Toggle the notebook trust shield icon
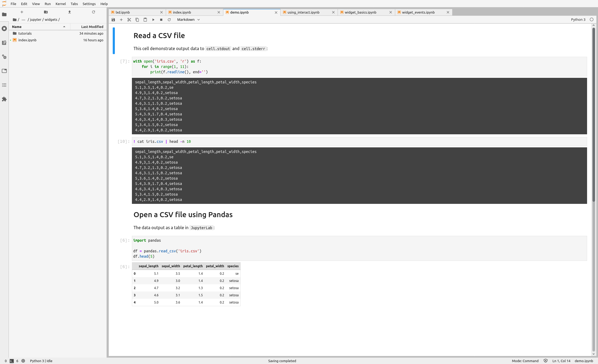This screenshot has width=598, height=364. (546, 361)
